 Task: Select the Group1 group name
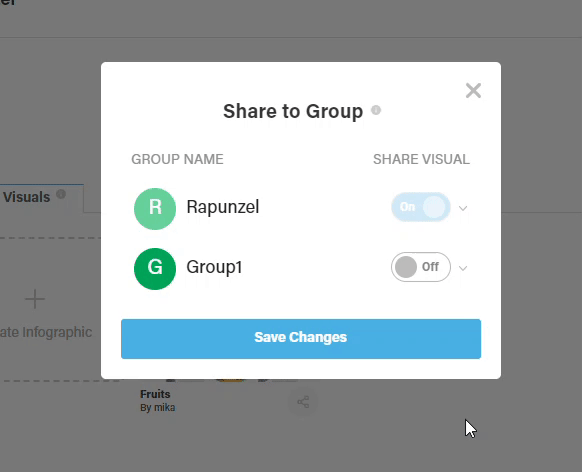(214, 267)
